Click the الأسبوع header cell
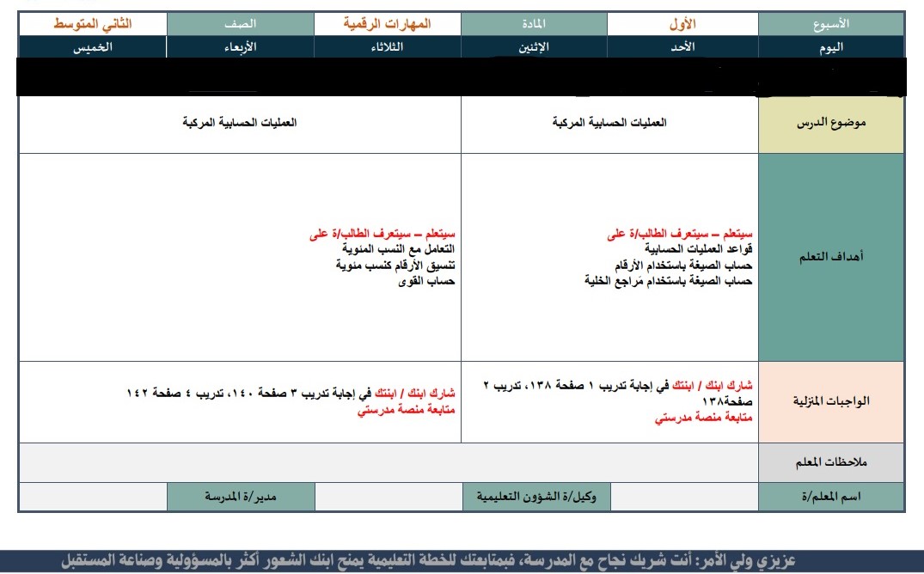This screenshot has width=924, height=574. (x=830, y=25)
